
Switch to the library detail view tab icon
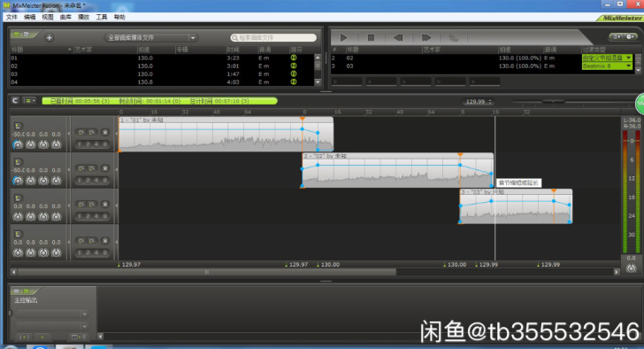[x=26, y=35]
